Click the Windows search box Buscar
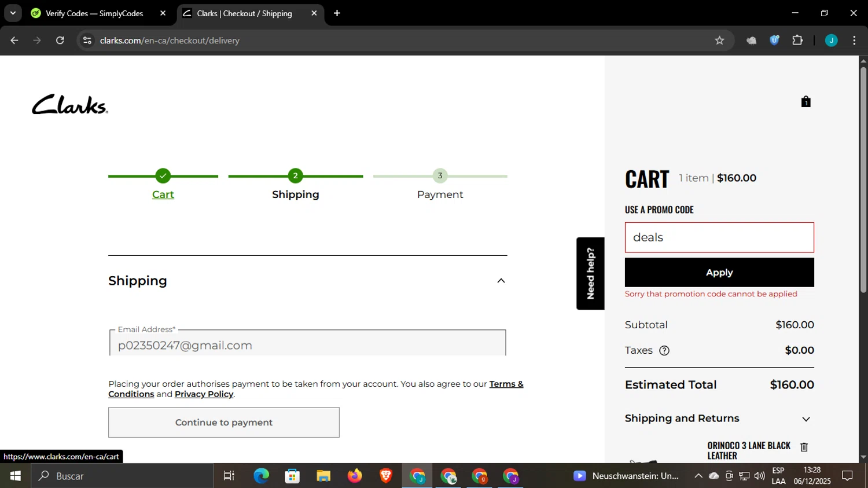This screenshot has height=488, width=868. [x=123, y=476]
